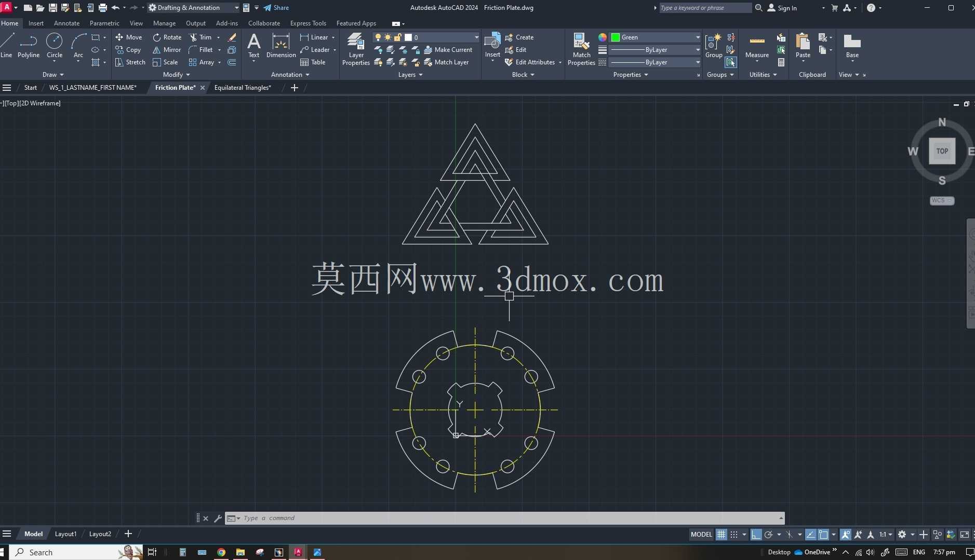Click the Paste icon
975x560 pixels.
pyautogui.click(x=803, y=46)
